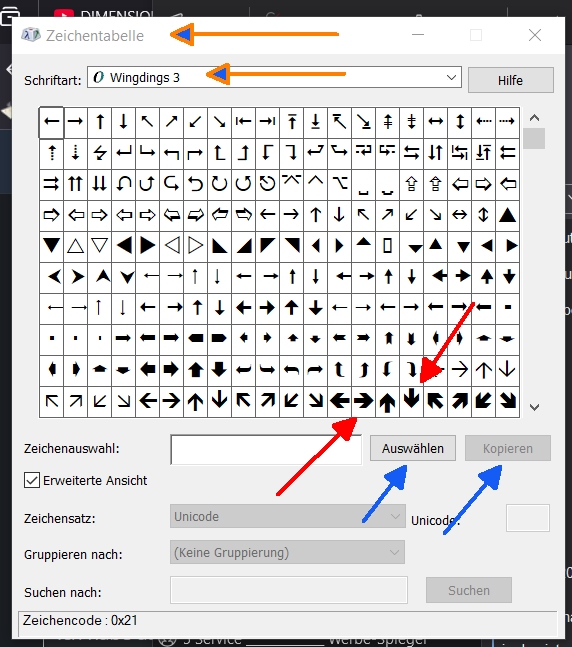Toggle the Erweiterte Ansicht checkbox
This screenshot has height=647, width=572.
32,480
